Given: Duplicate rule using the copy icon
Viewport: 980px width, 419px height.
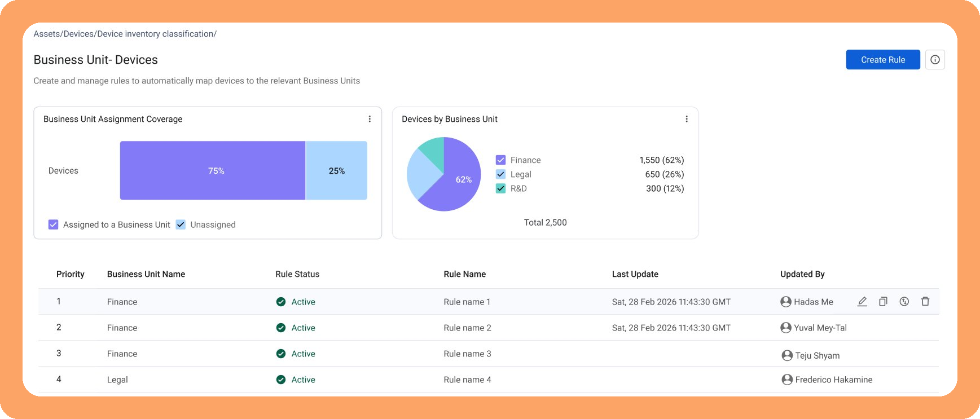Looking at the screenshot, I should [x=883, y=302].
